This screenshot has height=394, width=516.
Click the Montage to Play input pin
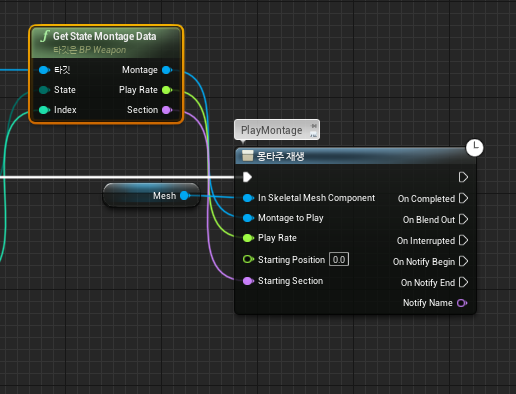point(248,218)
